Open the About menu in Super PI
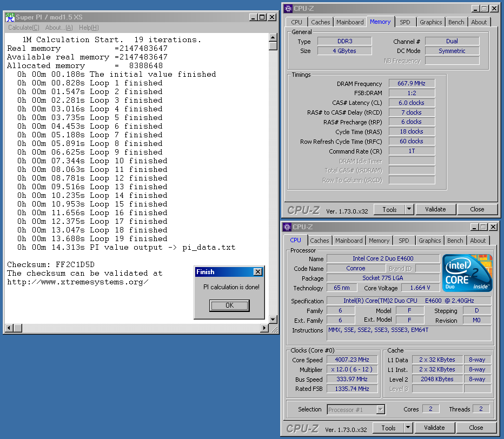 coord(59,28)
